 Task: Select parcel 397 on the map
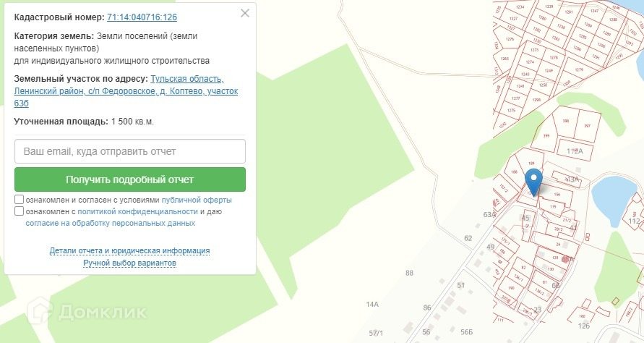[587, 126]
